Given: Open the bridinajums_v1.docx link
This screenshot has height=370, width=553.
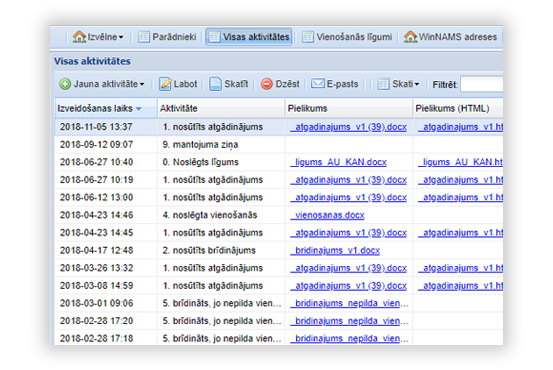Looking at the screenshot, I should 335,250.
